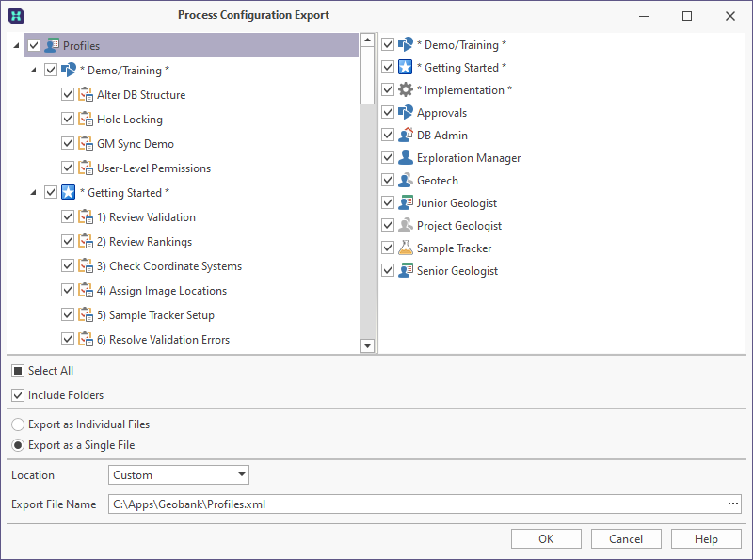The height and width of the screenshot is (560, 753).
Task: Click the Getting Started star icon in right list
Action: coord(406,67)
